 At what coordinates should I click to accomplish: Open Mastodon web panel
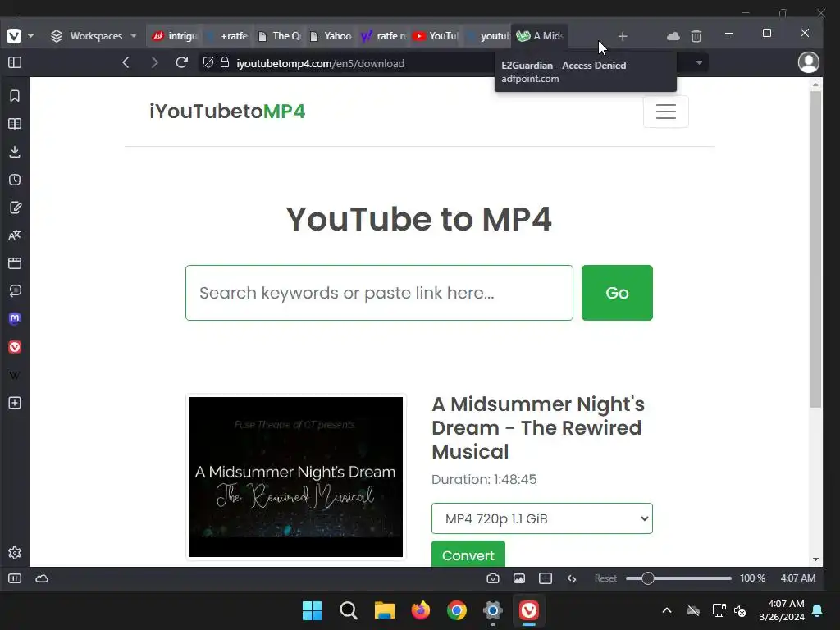(x=15, y=319)
